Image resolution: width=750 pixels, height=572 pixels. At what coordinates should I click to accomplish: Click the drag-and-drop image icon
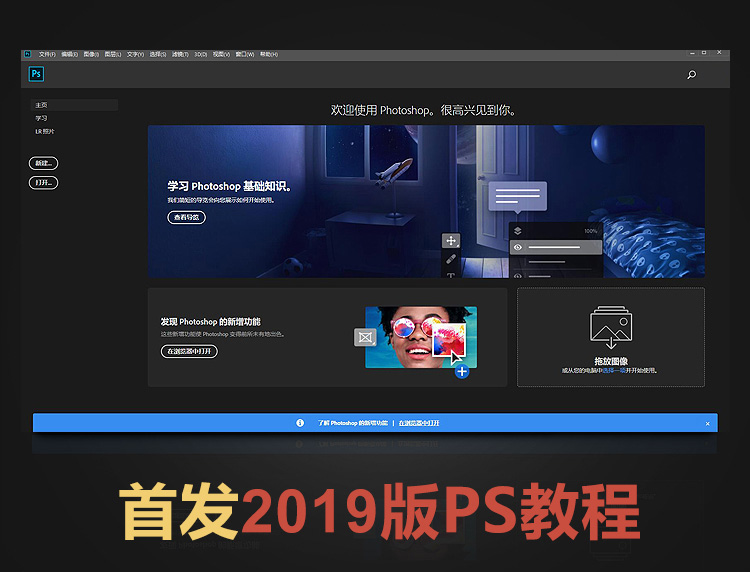[611, 328]
